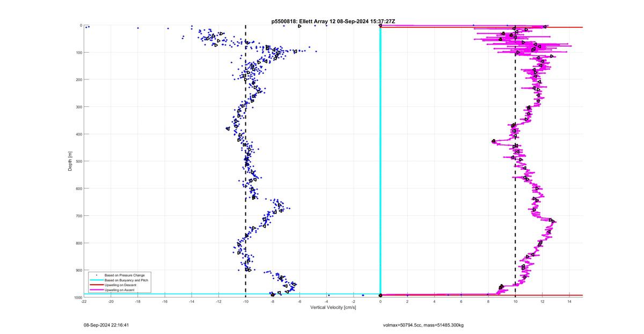Select the 'Vertical Velocity [cm/s]' axis label
644x334 pixels.
333,307
